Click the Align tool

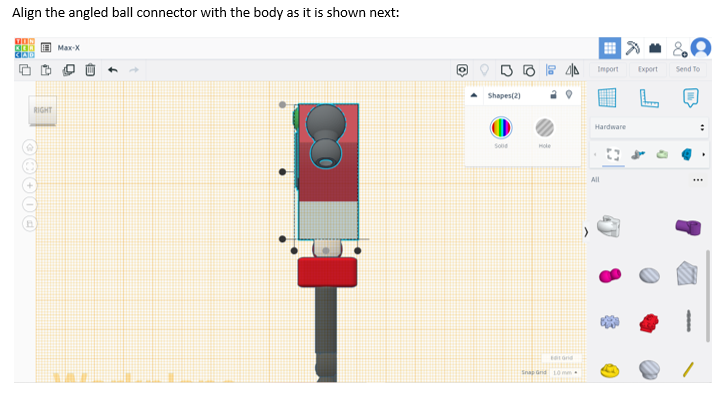(x=550, y=70)
